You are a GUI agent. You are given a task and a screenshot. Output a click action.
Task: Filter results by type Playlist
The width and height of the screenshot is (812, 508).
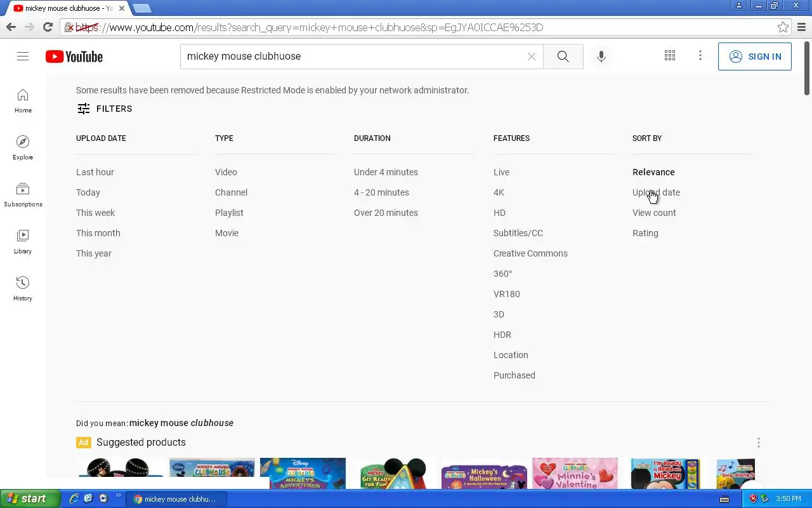[x=229, y=213]
